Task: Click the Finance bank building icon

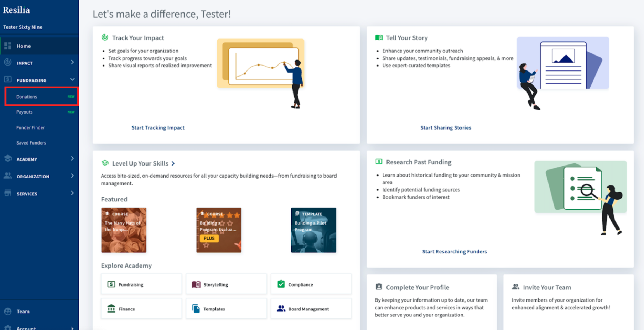Action: pyautogui.click(x=111, y=308)
